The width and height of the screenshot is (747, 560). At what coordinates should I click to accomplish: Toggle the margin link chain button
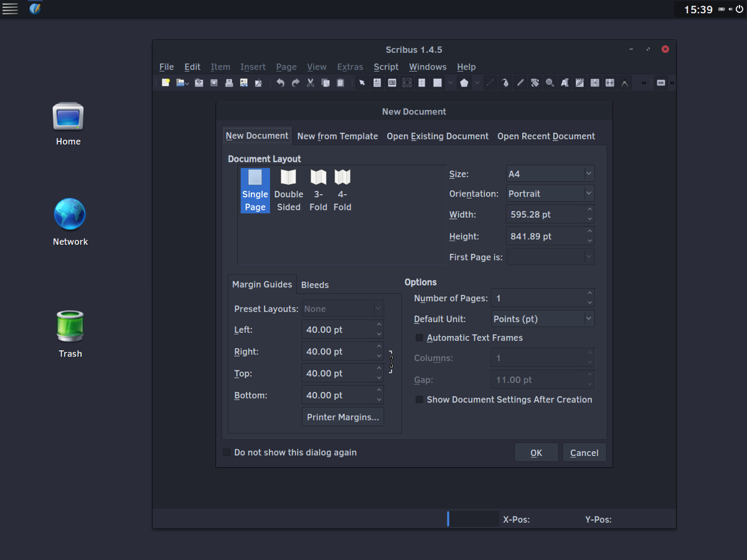[x=391, y=362]
